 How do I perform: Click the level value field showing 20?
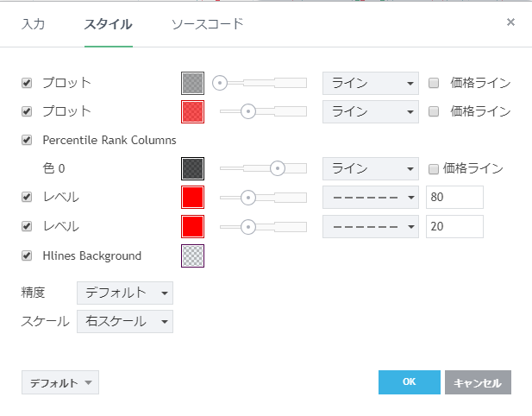click(x=454, y=227)
